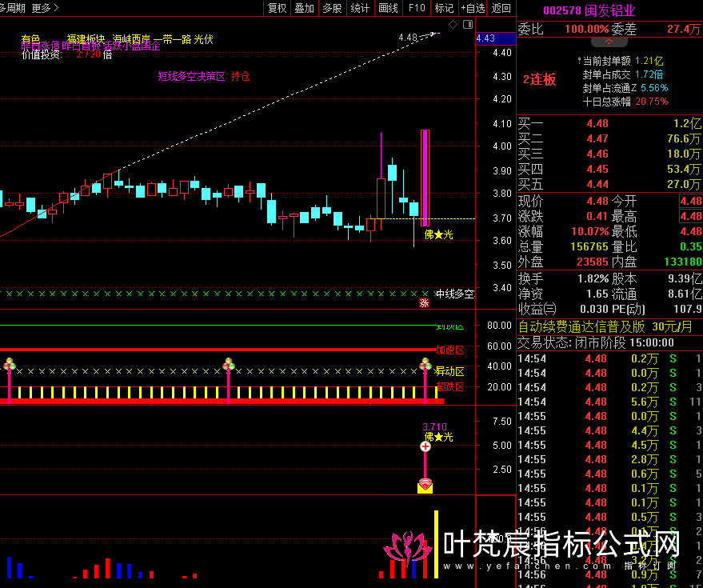Click the 叠加 overlay button
Image resolution: width=703 pixels, height=588 pixels.
[x=305, y=8]
